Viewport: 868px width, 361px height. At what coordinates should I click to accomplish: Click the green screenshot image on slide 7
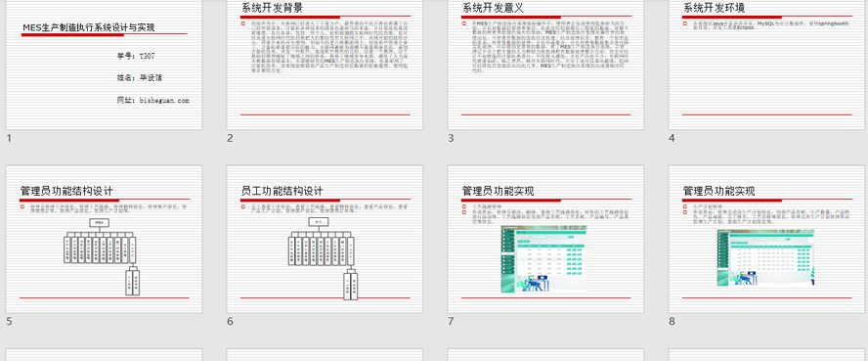tap(544, 258)
